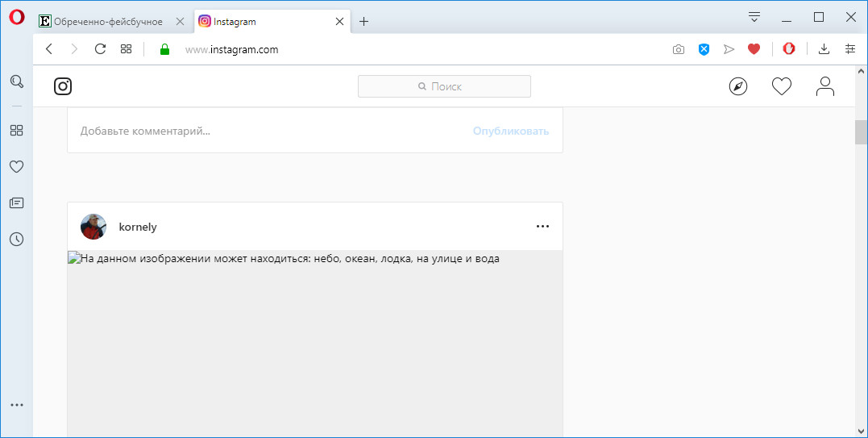
Task: Open the activity heart notifications
Action: (782, 86)
